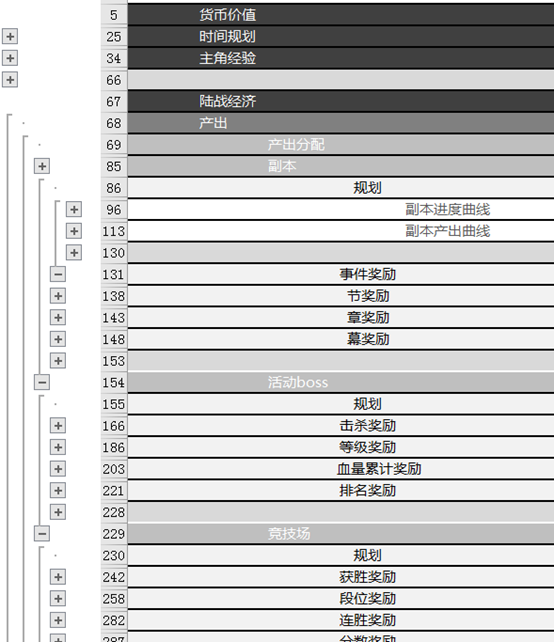Select the 规划 cell in row 230
Viewport: 554px width, 642px height.
tap(341, 555)
